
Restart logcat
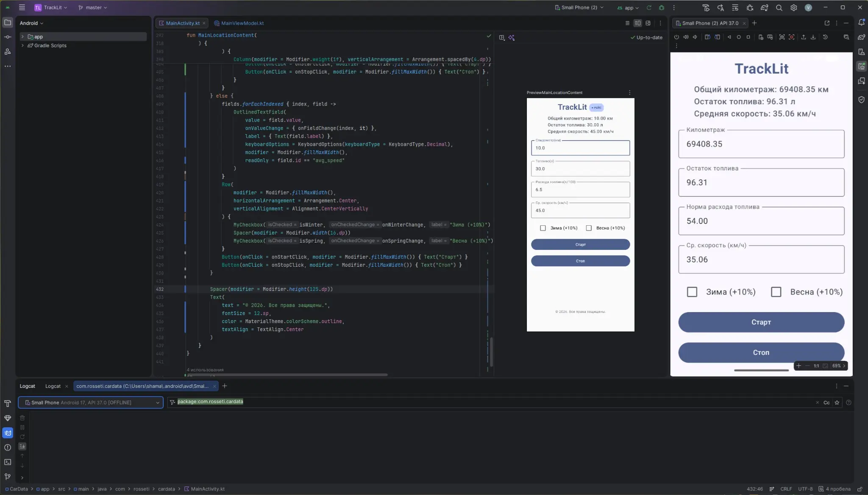click(22, 437)
